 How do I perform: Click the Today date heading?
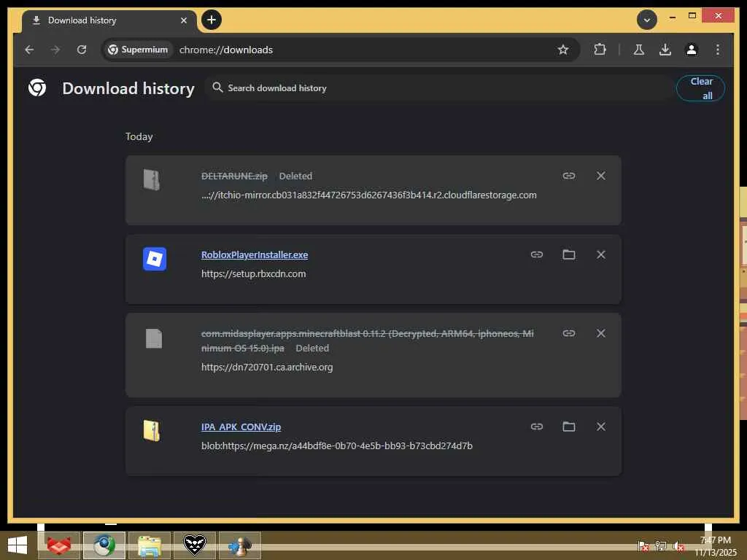139,136
